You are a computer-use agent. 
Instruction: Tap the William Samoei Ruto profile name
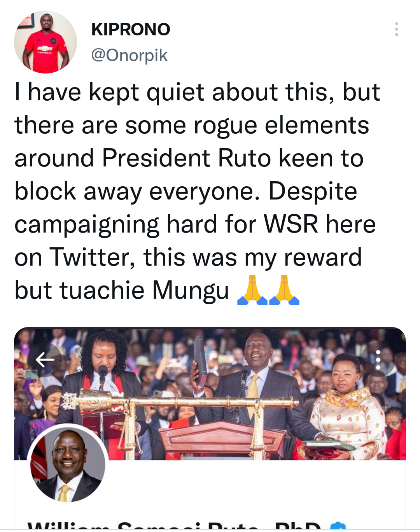click(x=174, y=526)
